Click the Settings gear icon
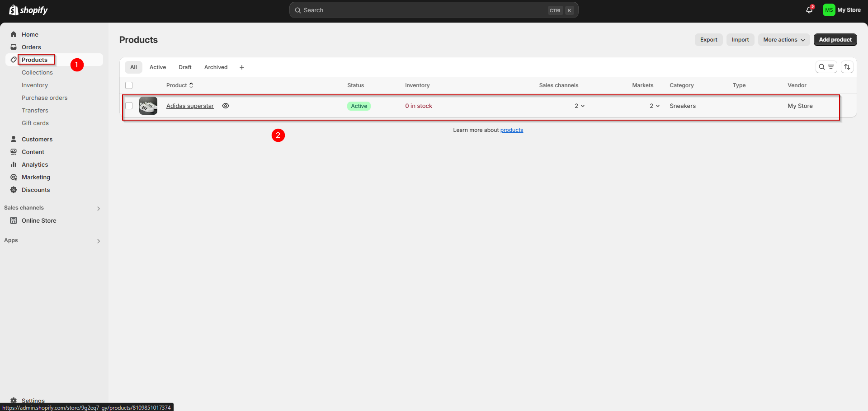 (14, 401)
